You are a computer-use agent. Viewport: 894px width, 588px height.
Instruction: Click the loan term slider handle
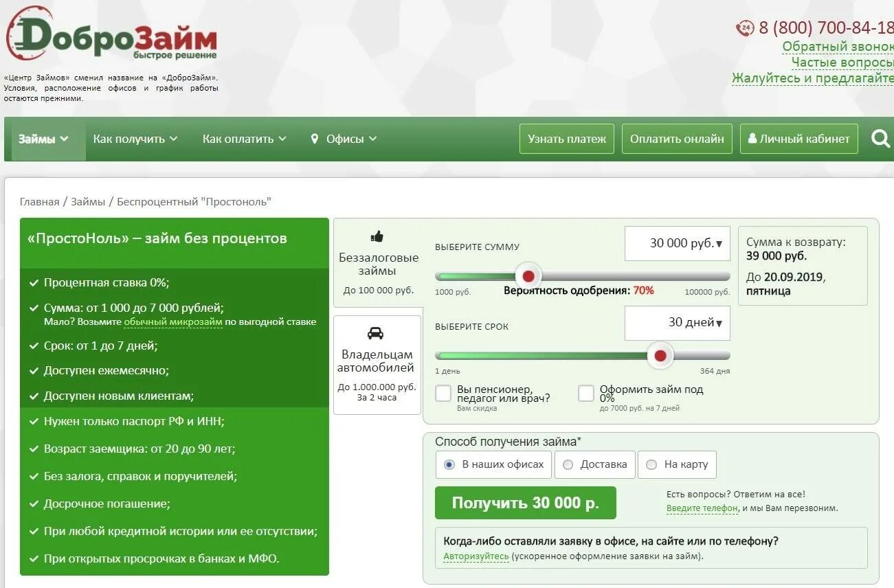[660, 356]
